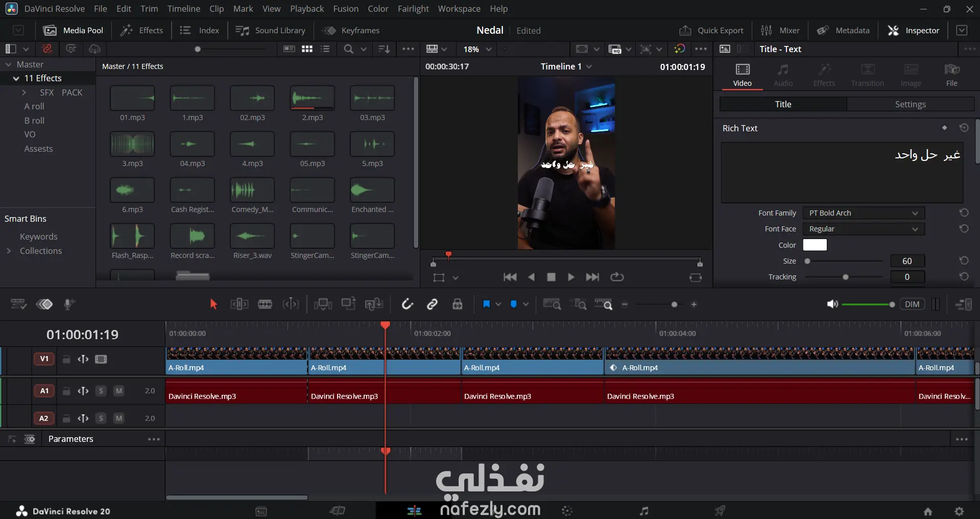980x519 pixels.
Task: Open the Index panel
Action: (200, 31)
